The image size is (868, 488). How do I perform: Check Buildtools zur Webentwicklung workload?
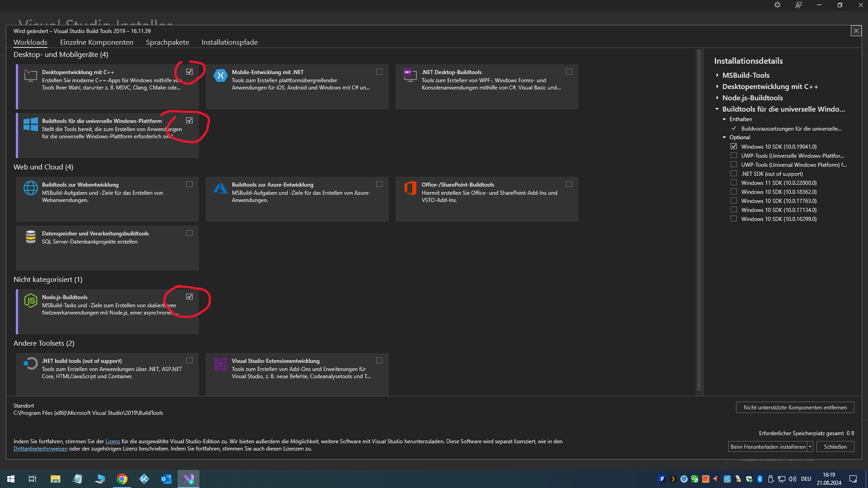(x=189, y=184)
